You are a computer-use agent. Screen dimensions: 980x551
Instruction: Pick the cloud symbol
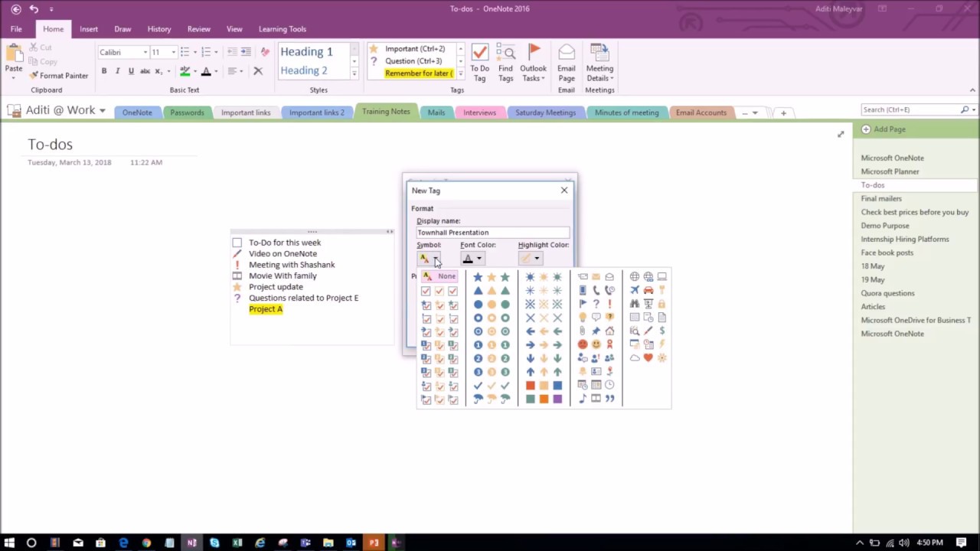[x=635, y=357]
